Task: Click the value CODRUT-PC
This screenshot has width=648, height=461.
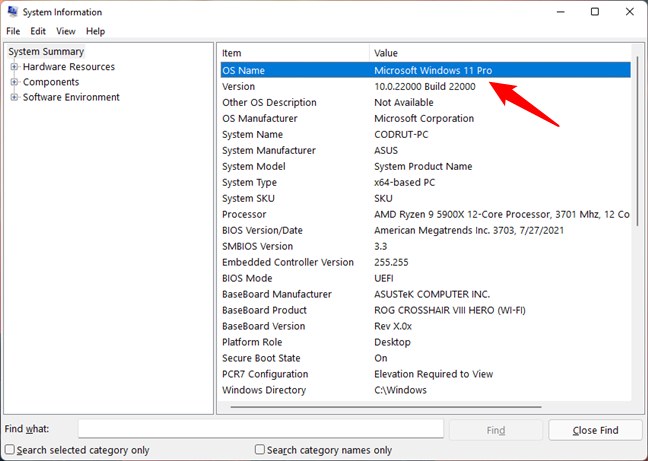Action: tap(401, 135)
